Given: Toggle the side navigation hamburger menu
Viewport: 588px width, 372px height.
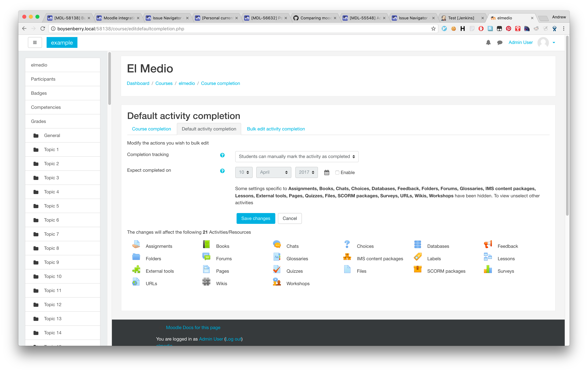Looking at the screenshot, I should 35,42.
